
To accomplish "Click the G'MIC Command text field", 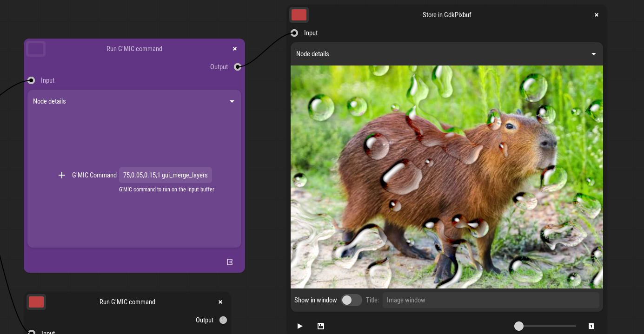I will (x=166, y=175).
